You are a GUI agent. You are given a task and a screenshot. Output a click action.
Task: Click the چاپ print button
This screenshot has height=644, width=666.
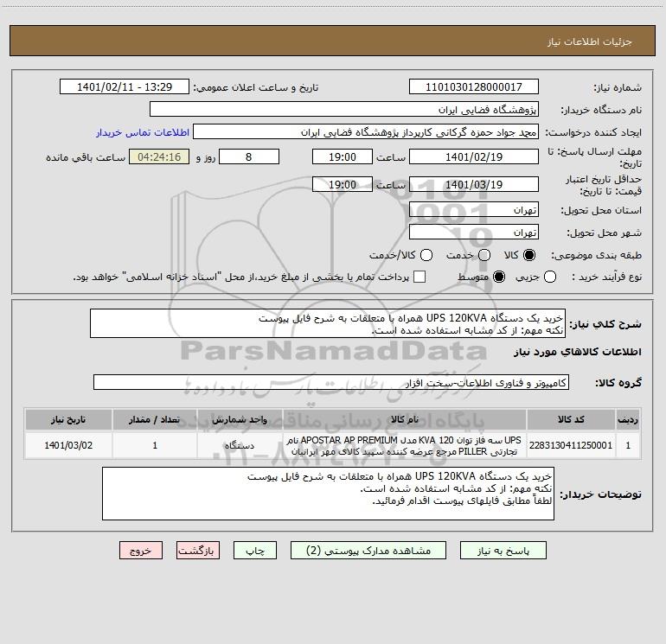255,551
